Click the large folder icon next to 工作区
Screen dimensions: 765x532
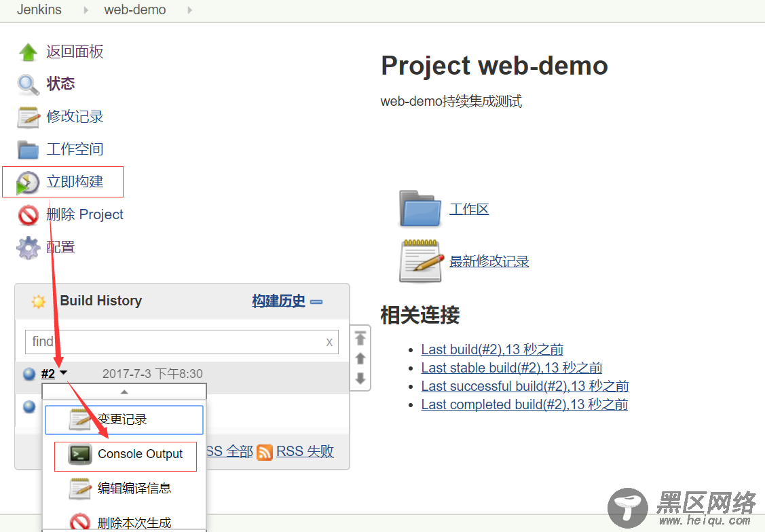click(421, 209)
